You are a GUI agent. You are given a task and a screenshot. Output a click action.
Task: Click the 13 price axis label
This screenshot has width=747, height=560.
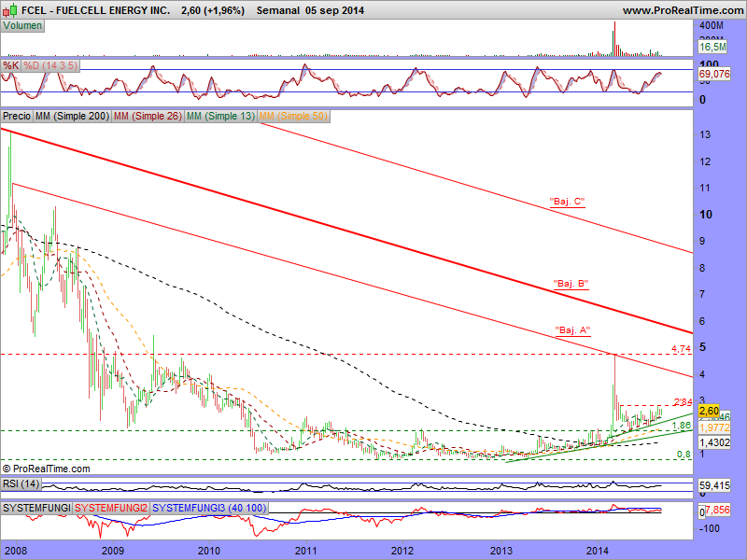[x=705, y=134]
